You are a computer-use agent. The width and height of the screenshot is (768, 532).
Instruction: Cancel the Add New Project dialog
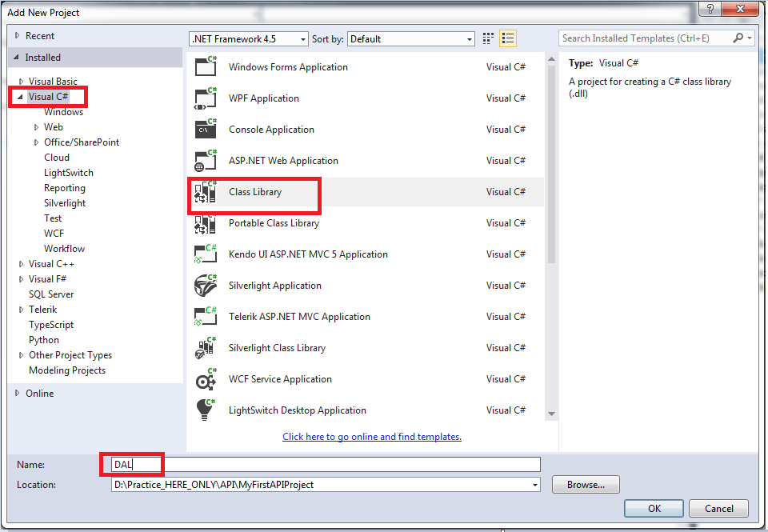(x=718, y=509)
